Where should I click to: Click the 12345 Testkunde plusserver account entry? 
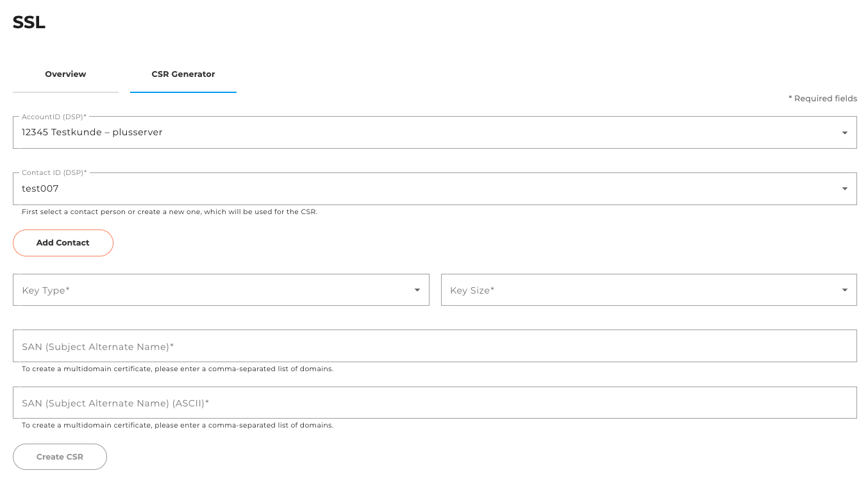92,132
